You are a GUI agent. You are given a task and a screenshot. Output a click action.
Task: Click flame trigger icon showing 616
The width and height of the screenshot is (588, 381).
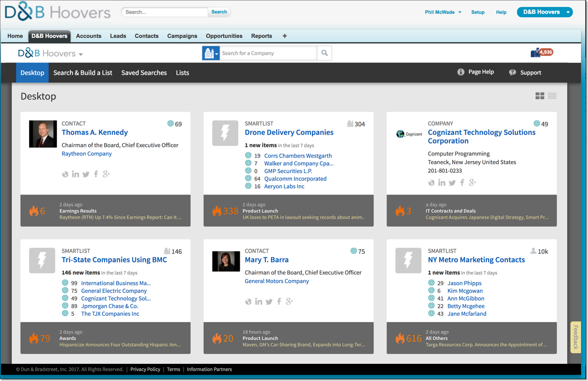pos(400,338)
